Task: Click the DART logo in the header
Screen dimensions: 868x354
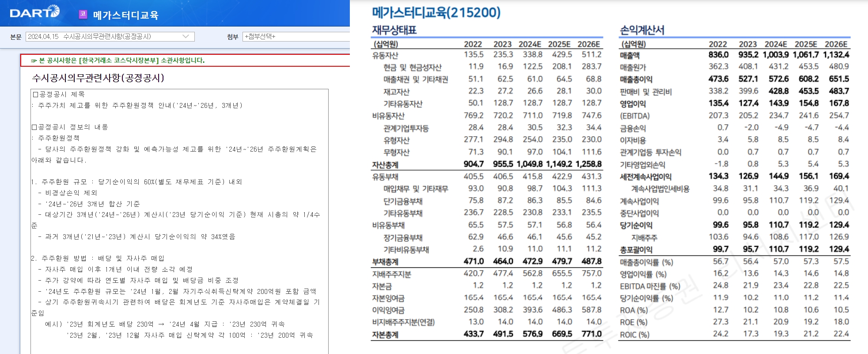Action: [34, 12]
